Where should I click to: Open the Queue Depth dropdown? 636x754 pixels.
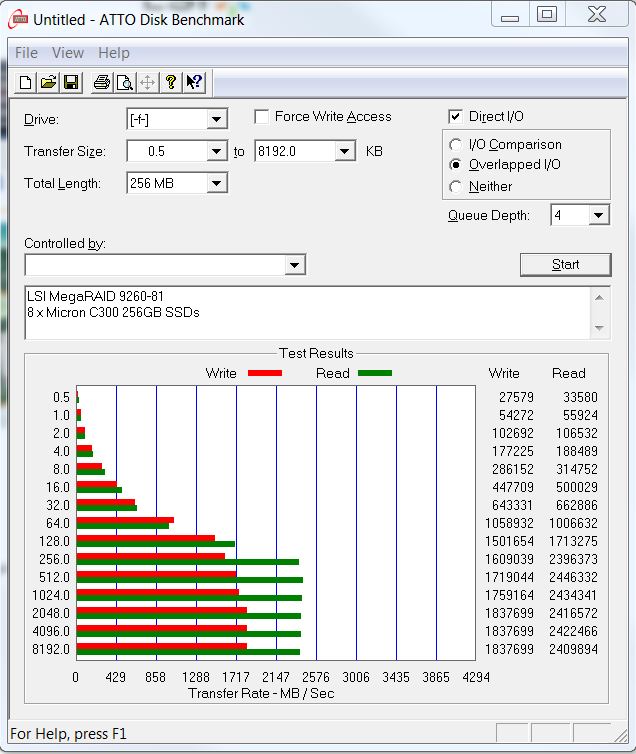(x=598, y=216)
